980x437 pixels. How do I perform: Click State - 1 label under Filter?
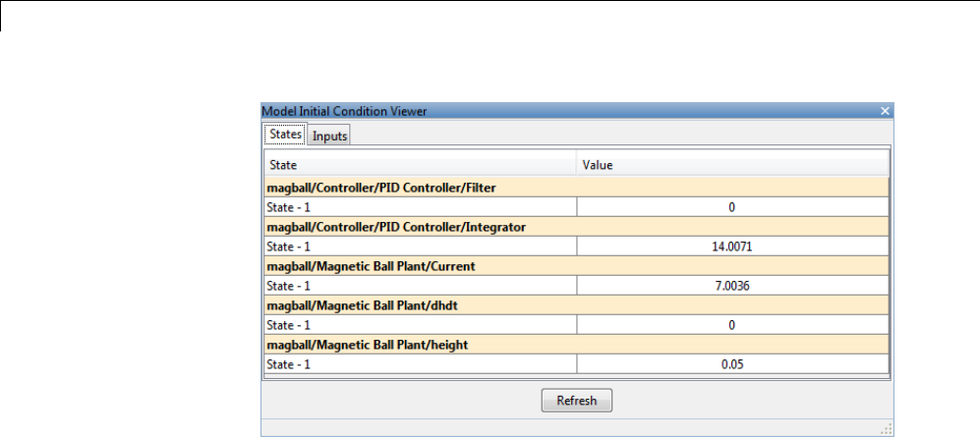(288, 207)
